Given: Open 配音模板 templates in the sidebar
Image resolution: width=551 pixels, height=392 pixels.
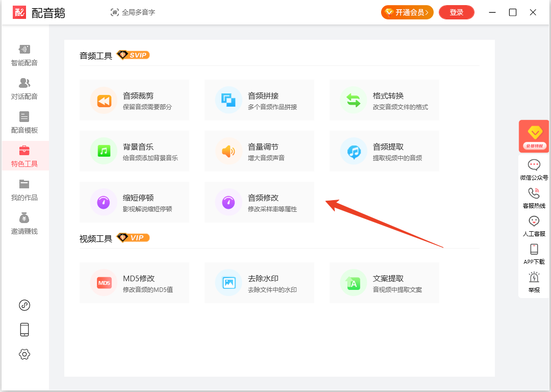Looking at the screenshot, I should tap(24, 123).
